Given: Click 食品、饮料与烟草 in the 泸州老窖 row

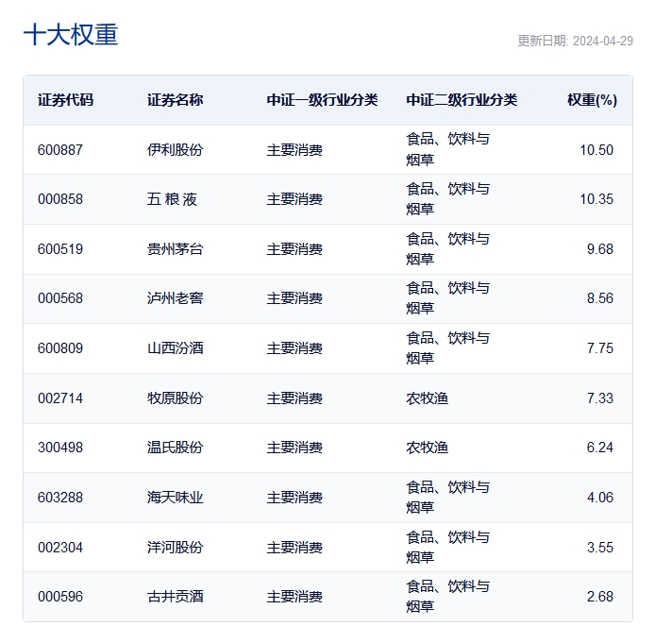Looking at the screenshot, I should click(x=448, y=298).
